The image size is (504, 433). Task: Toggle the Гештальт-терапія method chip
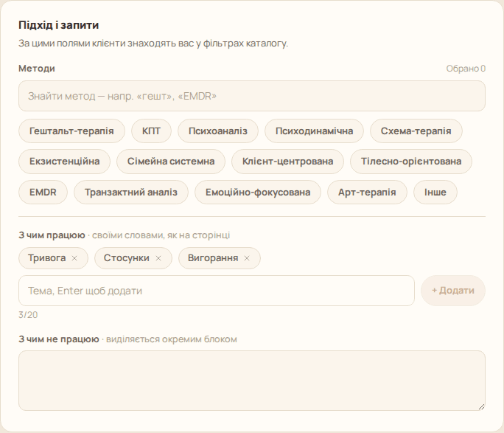(x=71, y=131)
